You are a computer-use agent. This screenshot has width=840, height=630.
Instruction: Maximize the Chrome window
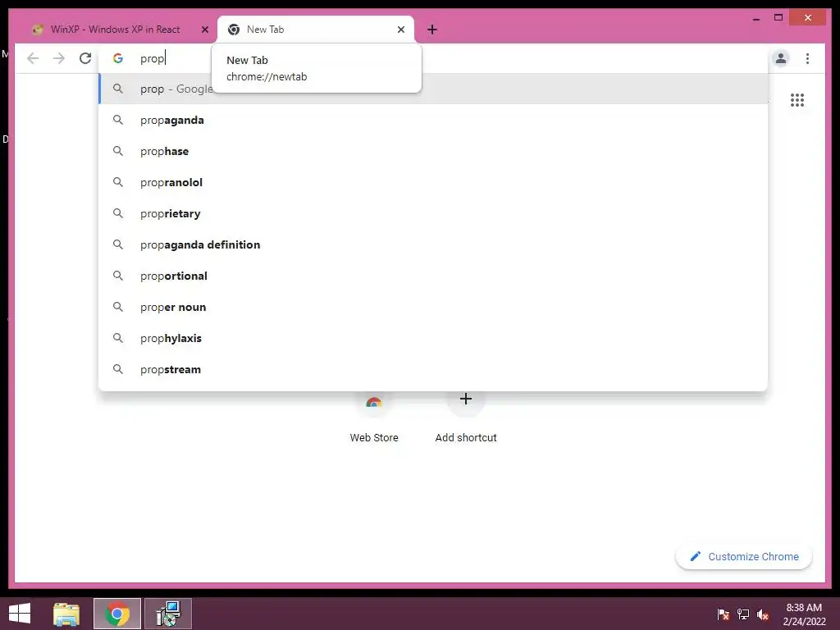coord(778,18)
